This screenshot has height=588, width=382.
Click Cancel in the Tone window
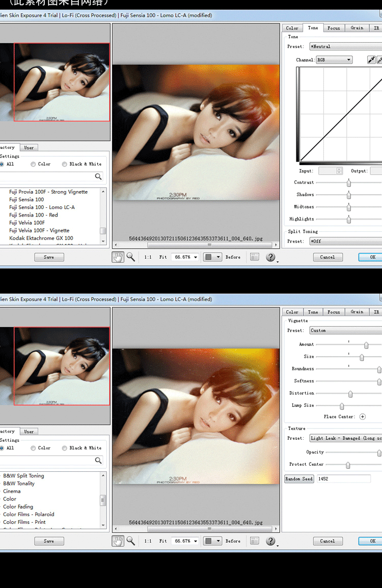coord(328,257)
